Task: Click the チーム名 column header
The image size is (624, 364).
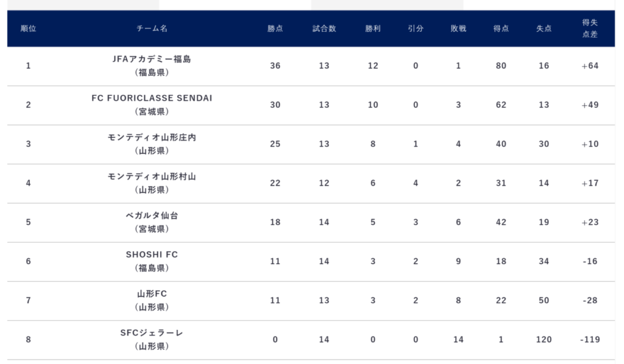Action: (x=152, y=29)
